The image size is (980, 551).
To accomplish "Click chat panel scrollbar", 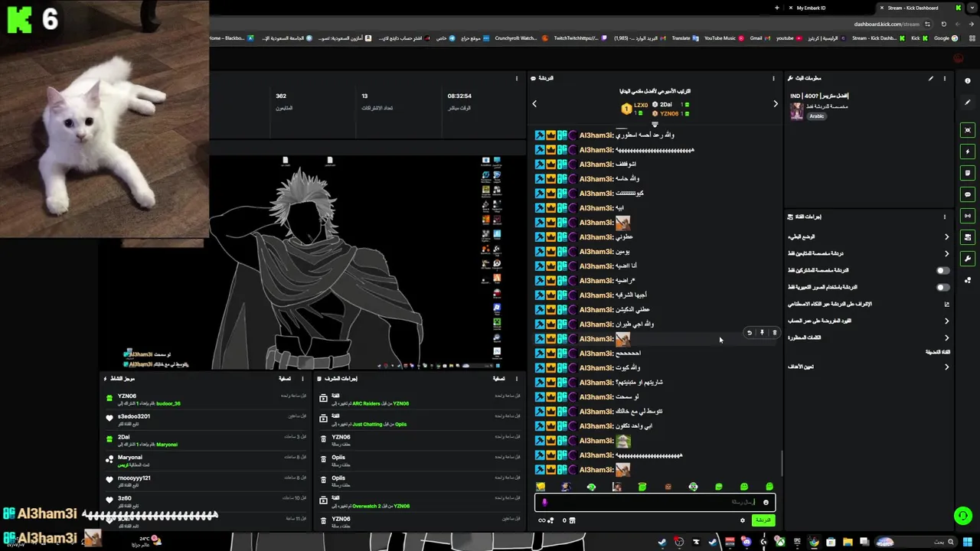I will tap(781, 462).
